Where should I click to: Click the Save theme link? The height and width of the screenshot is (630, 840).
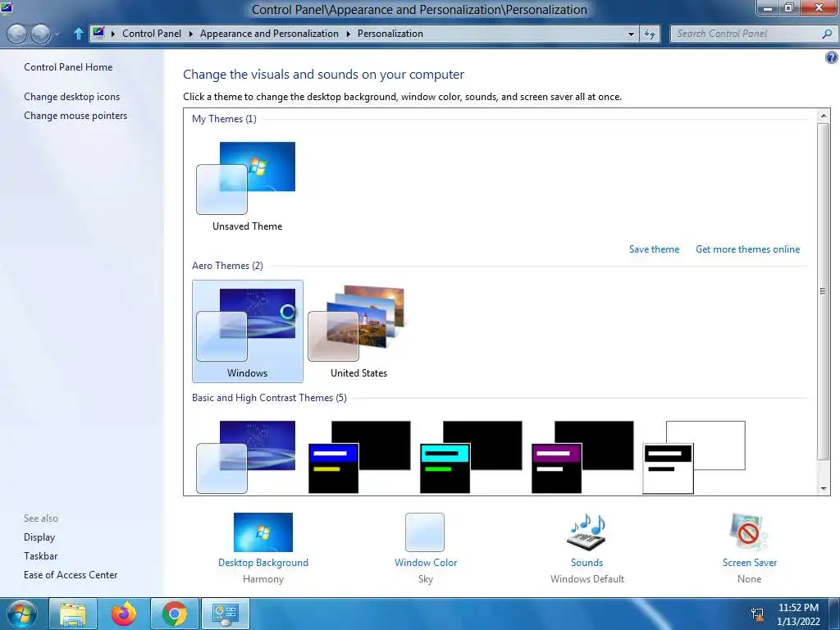(654, 249)
